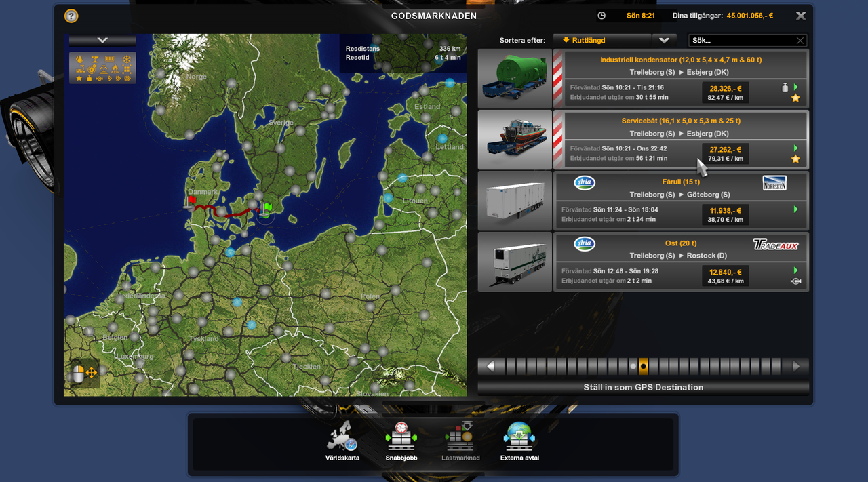Toggle the oversize special transport filter
The height and width of the screenshot is (482, 868).
coord(127,69)
